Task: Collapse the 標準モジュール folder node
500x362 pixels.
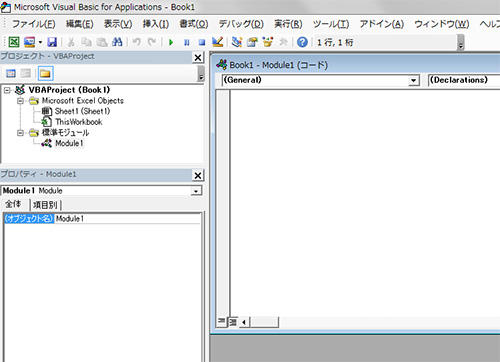Action: pyautogui.click(x=20, y=133)
